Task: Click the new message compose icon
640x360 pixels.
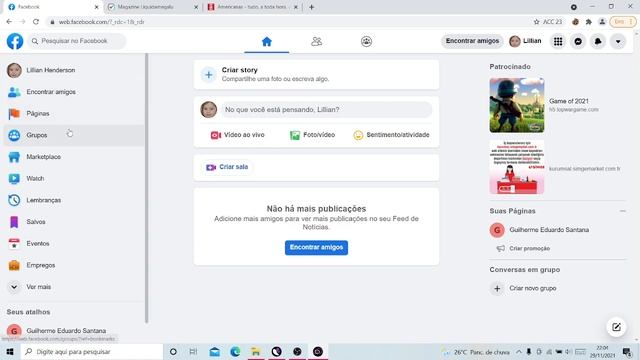Action: point(616,327)
